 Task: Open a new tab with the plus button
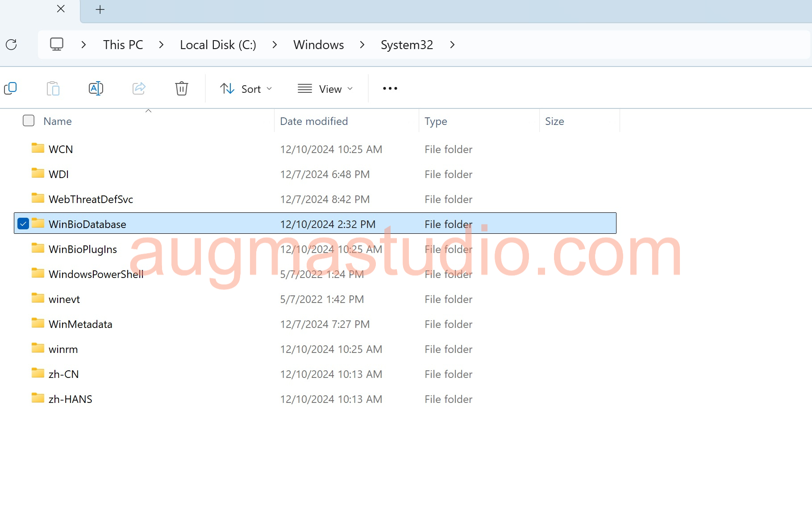tap(100, 9)
